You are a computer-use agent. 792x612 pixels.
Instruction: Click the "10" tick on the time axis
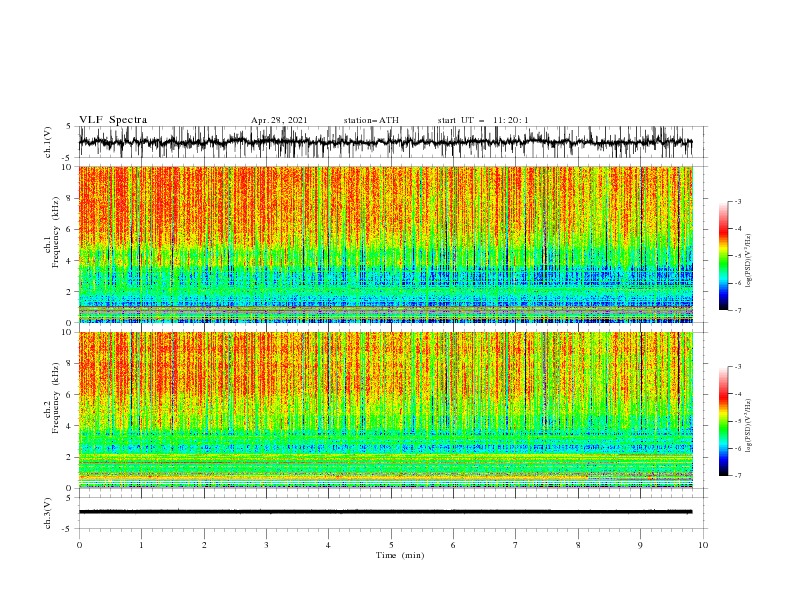pyautogui.click(x=703, y=545)
